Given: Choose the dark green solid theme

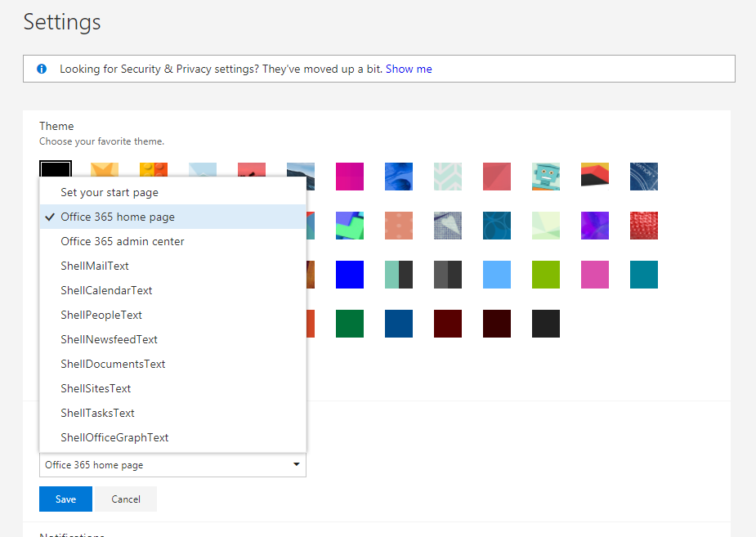Looking at the screenshot, I should [x=350, y=324].
